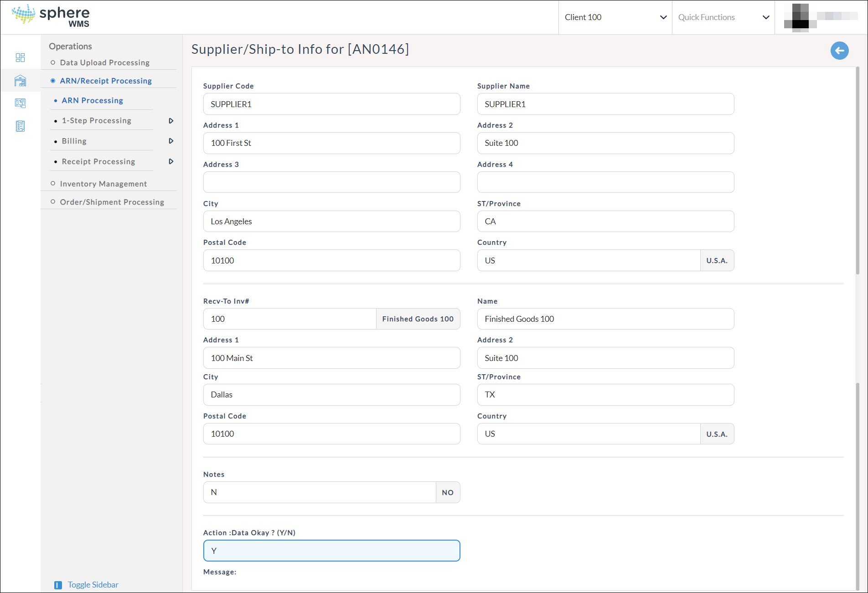Viewport: 868px width, 593px height.
Task: Click supplier Address 1 field 100 First St
Action: pyautogui.click(x=331, y=143)
